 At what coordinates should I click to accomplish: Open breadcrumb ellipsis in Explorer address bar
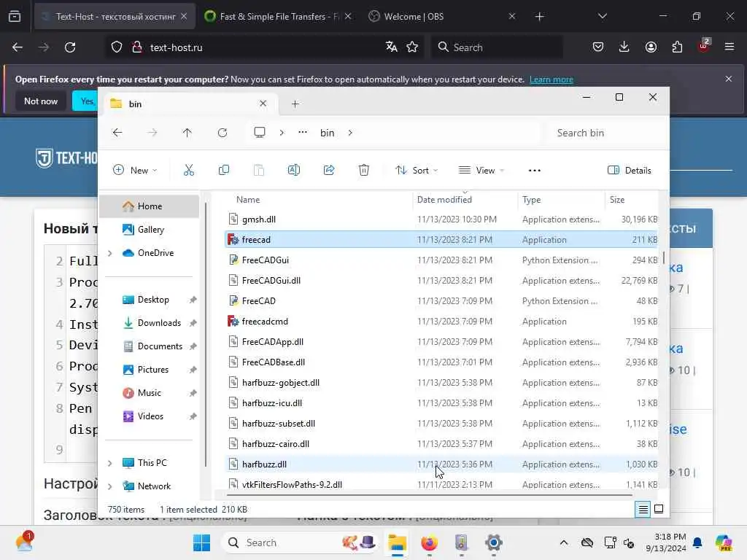(x=303, y=133)
